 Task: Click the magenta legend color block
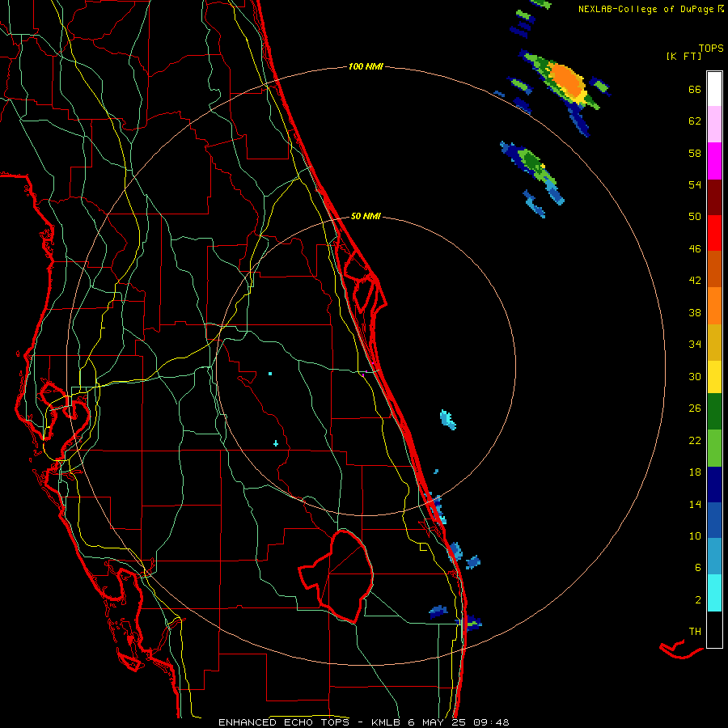pos(714,161)
